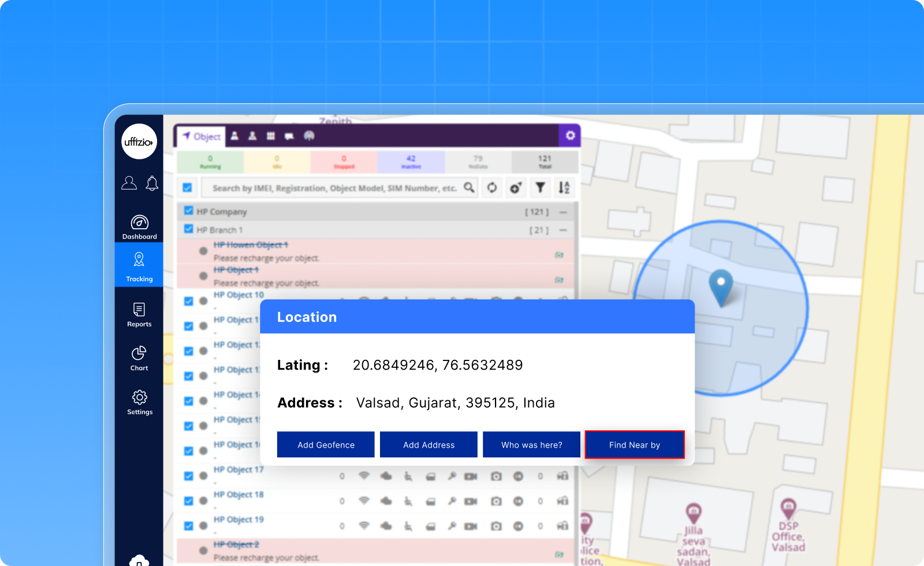924x566 pixels.
Task: Collapse the HP Company group
Action: point(563,212)
